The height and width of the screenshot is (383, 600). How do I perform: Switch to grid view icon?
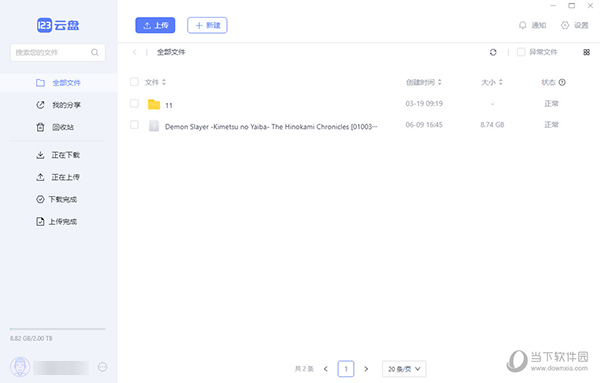point(586,52)
